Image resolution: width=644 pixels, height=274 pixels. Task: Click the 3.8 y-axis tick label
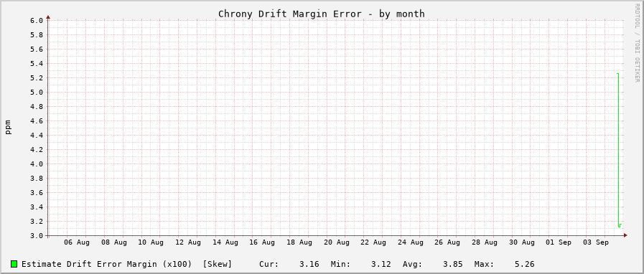pyautogui.click(x=37, y=179)
